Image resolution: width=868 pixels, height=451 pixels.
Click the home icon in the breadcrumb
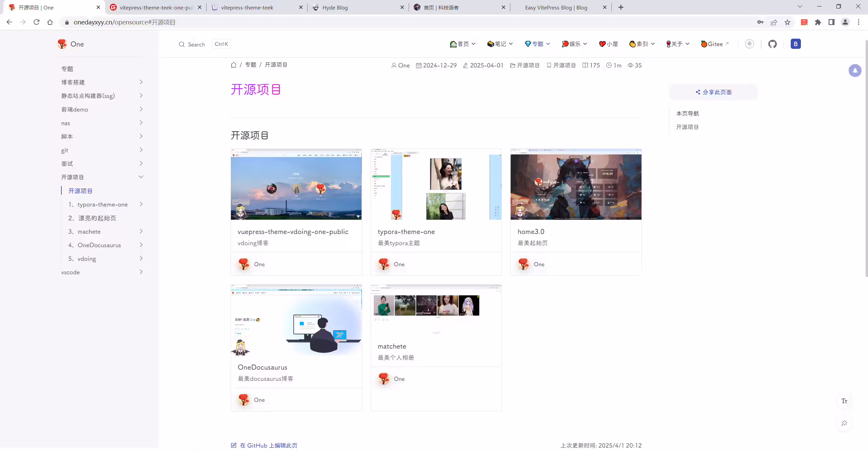click(x=234, y=65)
